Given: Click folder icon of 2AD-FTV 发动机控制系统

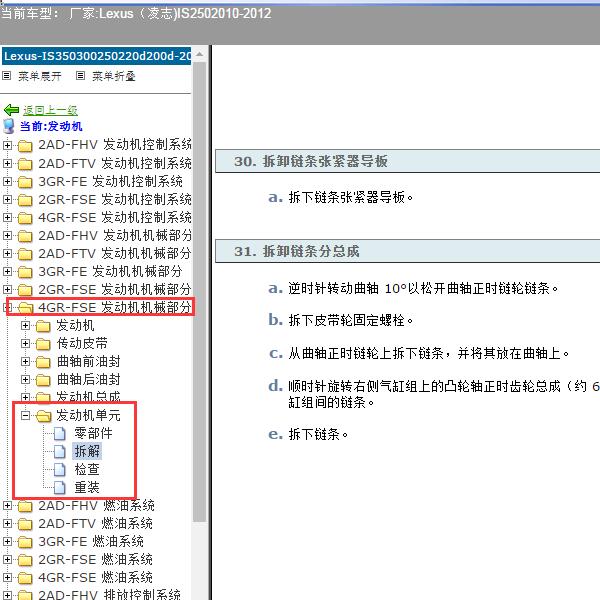Looking at the screenshot, I should tap(25, 164).
